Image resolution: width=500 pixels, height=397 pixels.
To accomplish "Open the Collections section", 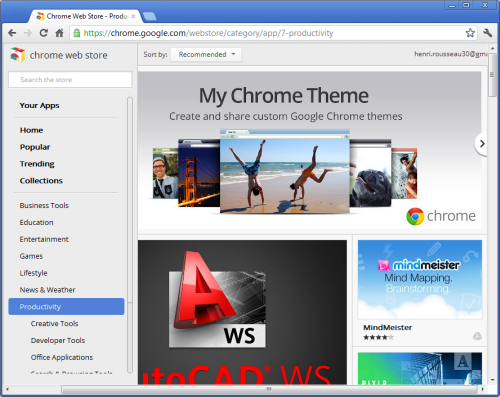I will coord(41,181).
